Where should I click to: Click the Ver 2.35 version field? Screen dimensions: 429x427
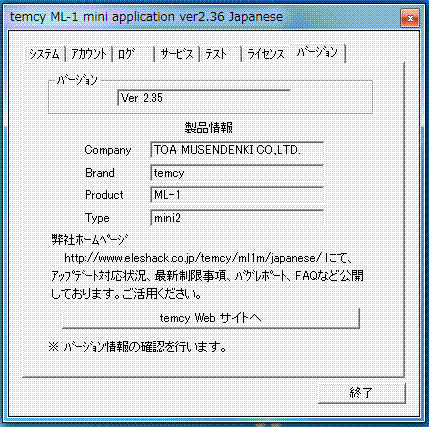(x=204, y=98)
